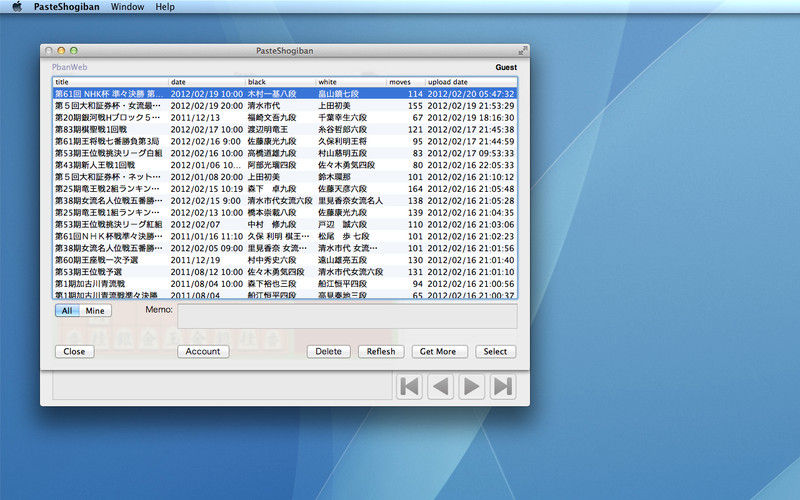Select the row 第43期新人王戦1回戦
The height and width of the screenshot is (500, 800).
coord(285,165)
